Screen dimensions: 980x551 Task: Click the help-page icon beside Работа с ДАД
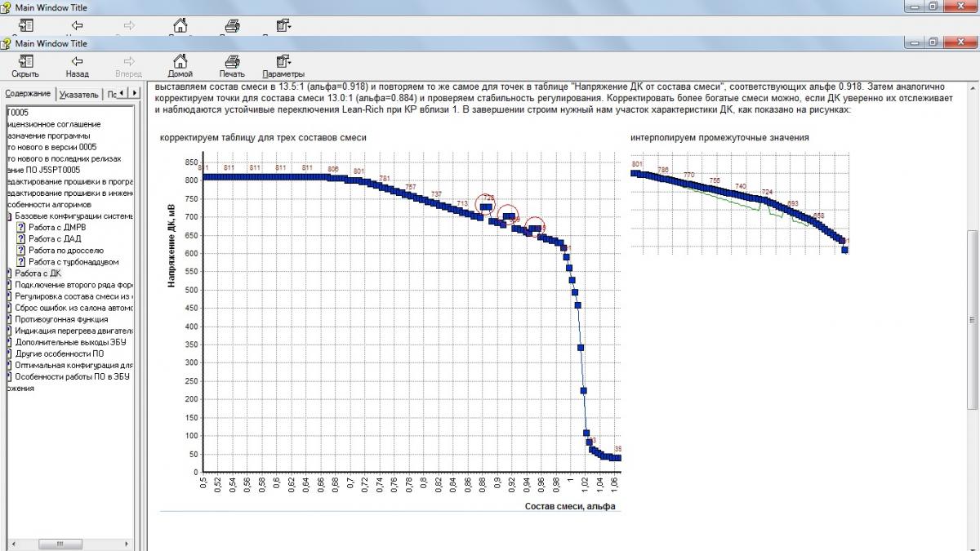tap(21, 239)
